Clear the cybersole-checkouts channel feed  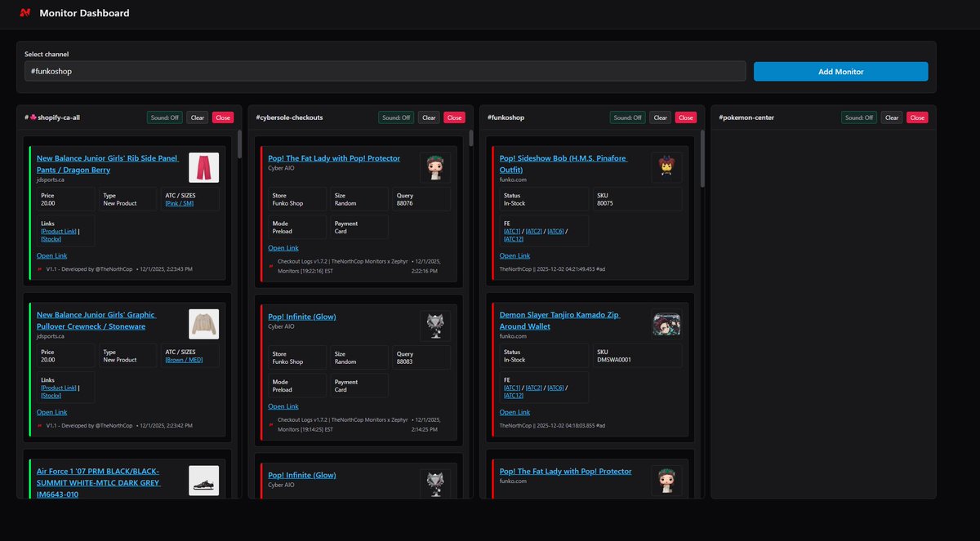pyautogui.click(x=429, y=118)
